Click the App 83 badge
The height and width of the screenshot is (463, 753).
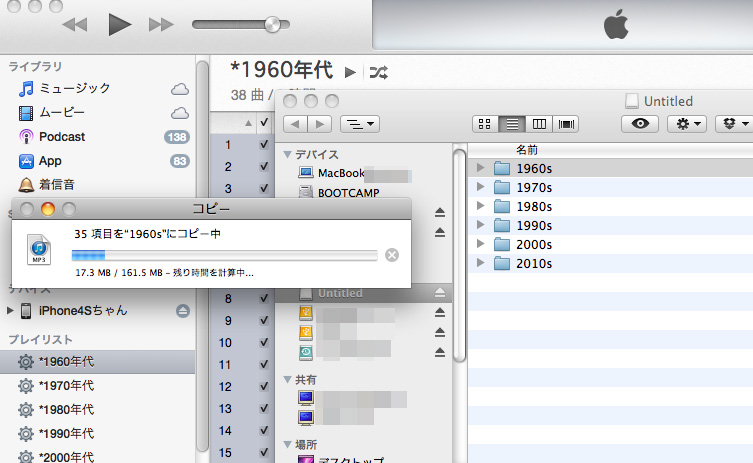(180, 161)
